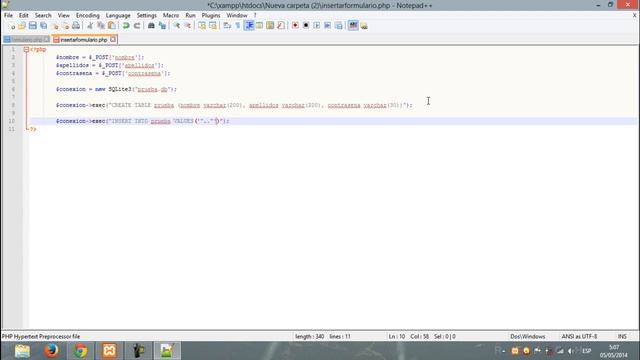Open the File menu

point(8,16)
